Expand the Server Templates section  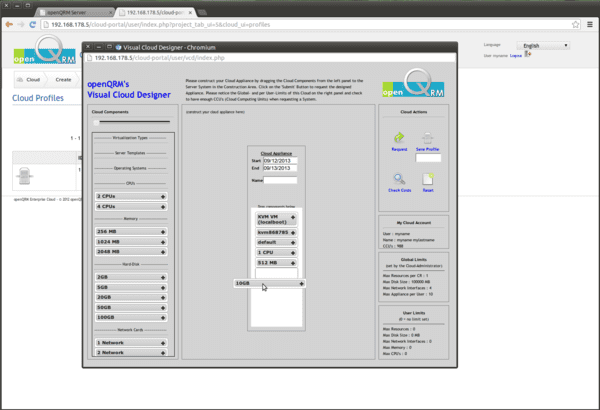pyautogui.click(x=130, y=153)
